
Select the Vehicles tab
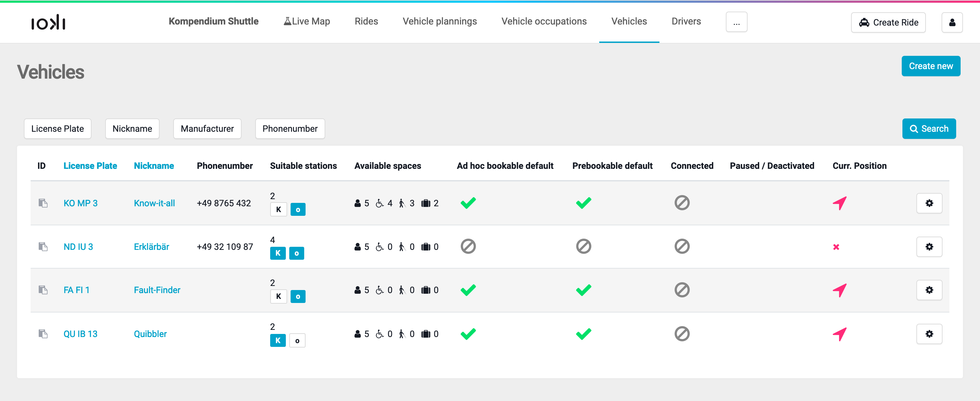click(x=629, y=21)
